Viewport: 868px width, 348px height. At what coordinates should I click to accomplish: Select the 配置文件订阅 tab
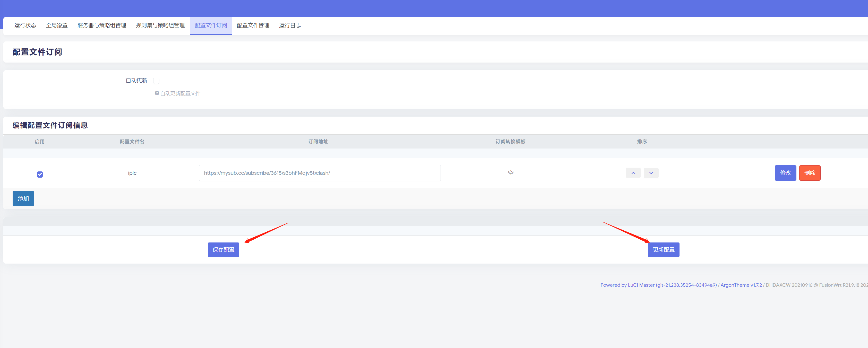pos(211,25)
